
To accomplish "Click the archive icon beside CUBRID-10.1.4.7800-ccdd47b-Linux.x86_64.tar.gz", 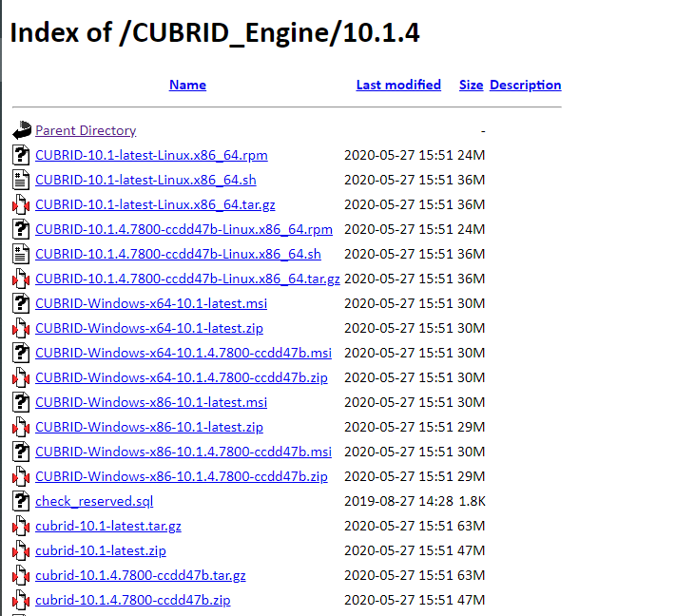I will click(x=21, y=279).
